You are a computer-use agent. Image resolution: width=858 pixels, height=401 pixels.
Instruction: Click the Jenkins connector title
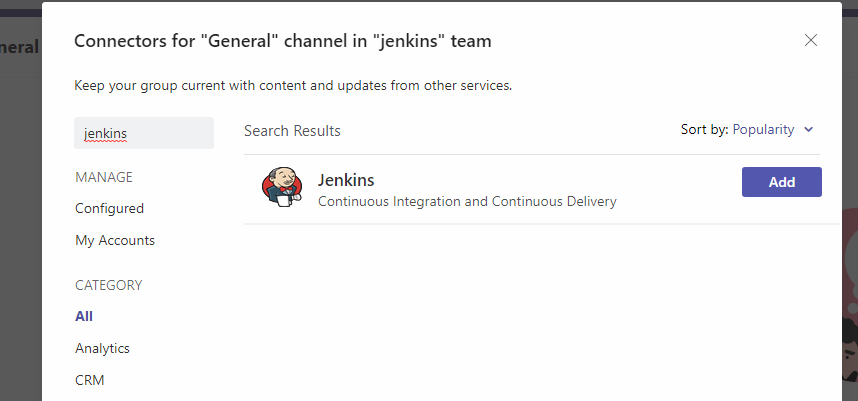pos(346,180)
